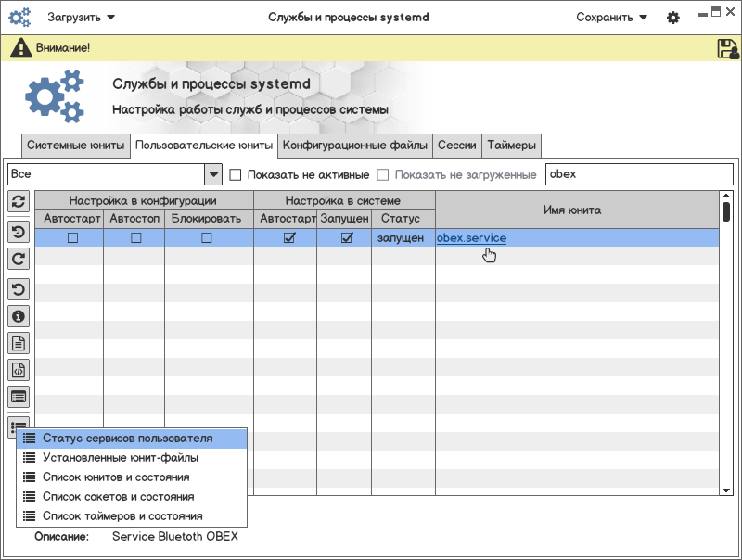Click the text document sidebar icon
Image resolution: width=742 pixels, height=560 pixels.
19,343
